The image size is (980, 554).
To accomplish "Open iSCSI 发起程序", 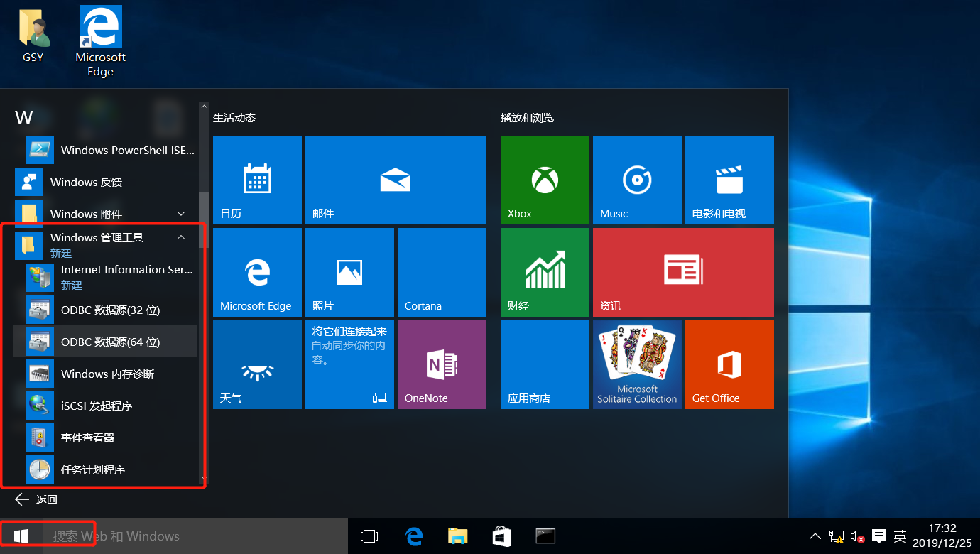I will 105,406.
